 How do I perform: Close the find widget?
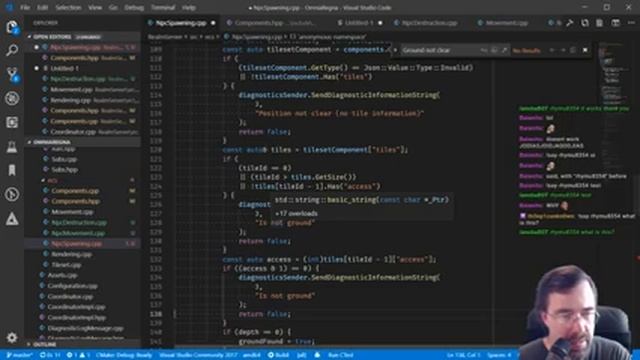point(585,50)
